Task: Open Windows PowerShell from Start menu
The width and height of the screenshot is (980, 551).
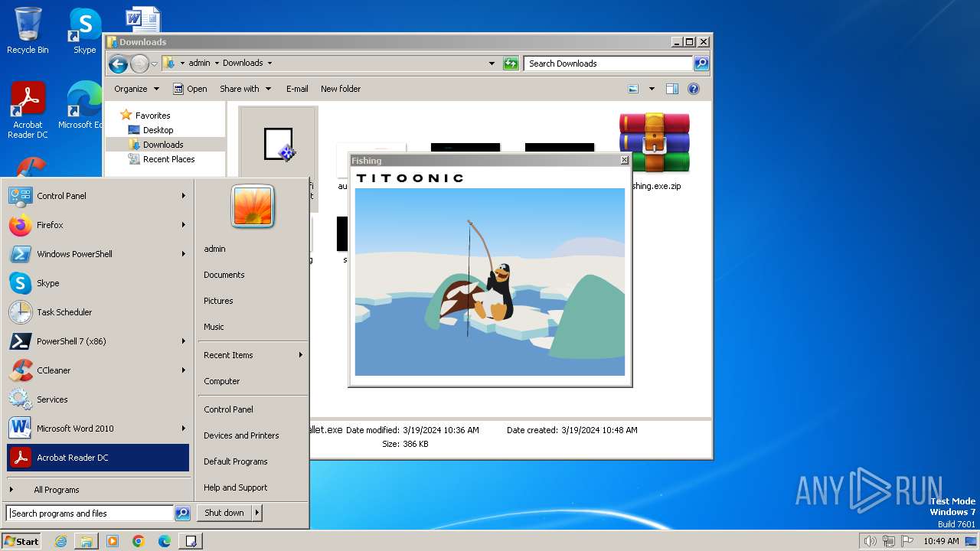Action: click(x=98, y=254)
